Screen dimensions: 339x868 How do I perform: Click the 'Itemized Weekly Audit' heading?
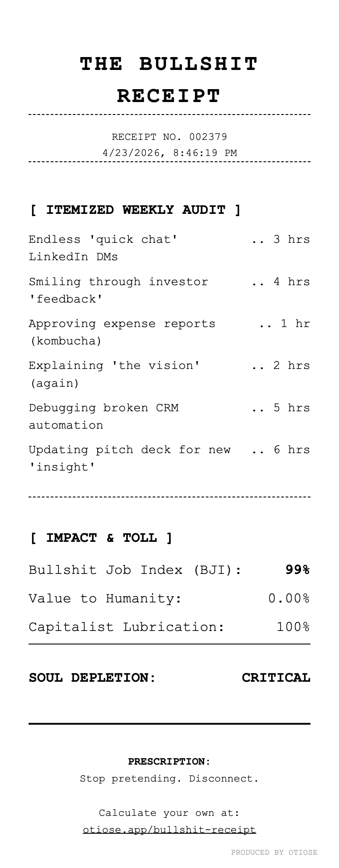pyautogui.click(x=136, y=210)
